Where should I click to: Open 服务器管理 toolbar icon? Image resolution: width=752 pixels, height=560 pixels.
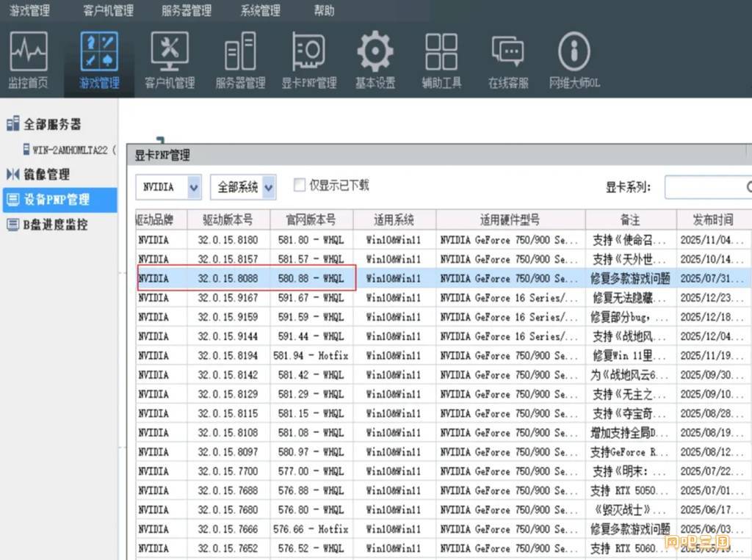[x=240, y=60]
